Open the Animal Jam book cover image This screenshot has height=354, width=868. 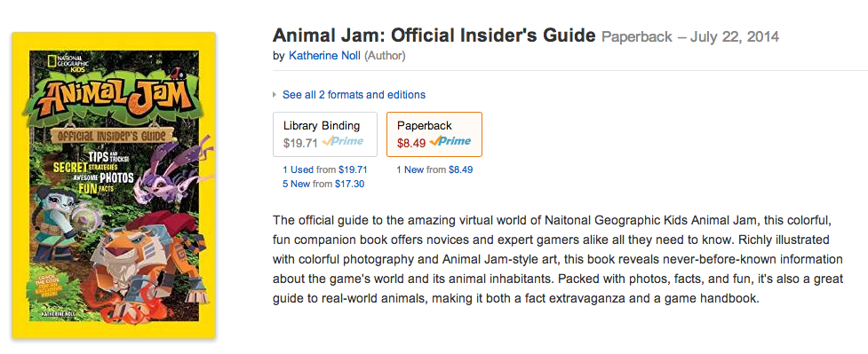(114, 185)
